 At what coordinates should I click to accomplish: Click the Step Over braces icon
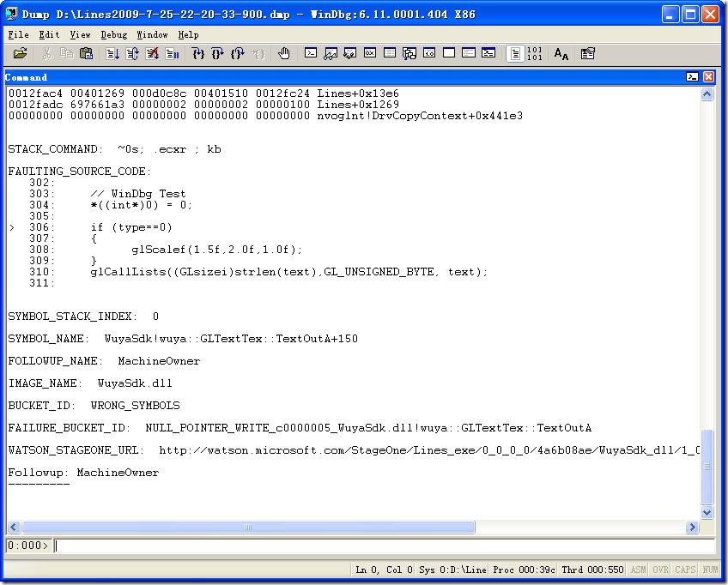coord(218,53)
